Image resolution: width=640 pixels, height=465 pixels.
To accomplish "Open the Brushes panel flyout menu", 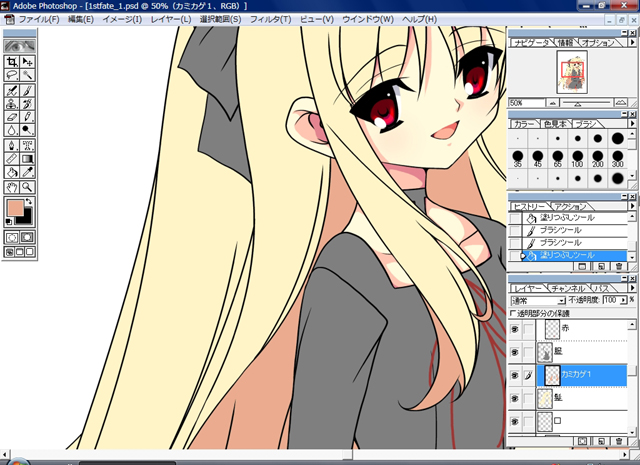I will pyautogui.click(x=632, y=123).
